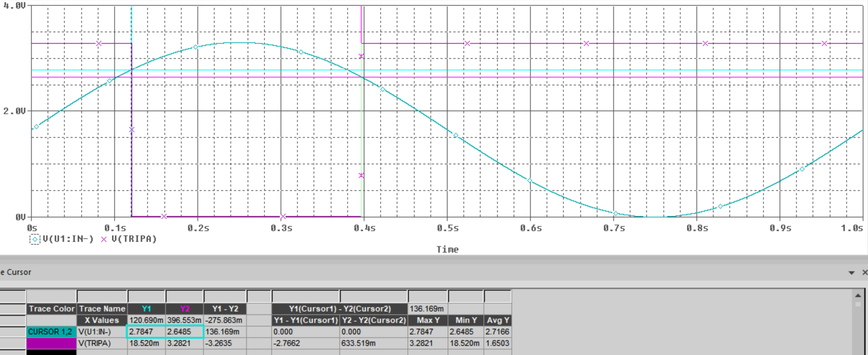Close the Probe Cursor panel
Image resolution: width=868 pixels, height=355 pixels.
pyautogui.click(x=864, y=272)
